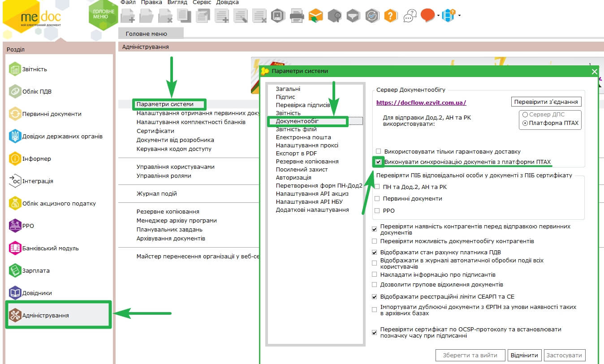This screenshot has height=364, width=604.
Task: Check the РРО checkbox in settings dialog
Action: point(377,210)
